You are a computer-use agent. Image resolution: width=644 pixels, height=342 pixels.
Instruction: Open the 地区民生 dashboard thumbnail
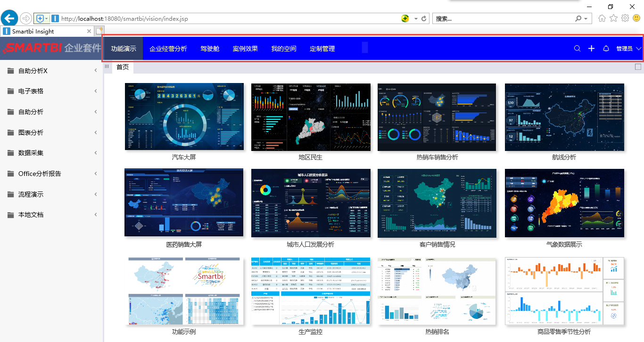311,117
